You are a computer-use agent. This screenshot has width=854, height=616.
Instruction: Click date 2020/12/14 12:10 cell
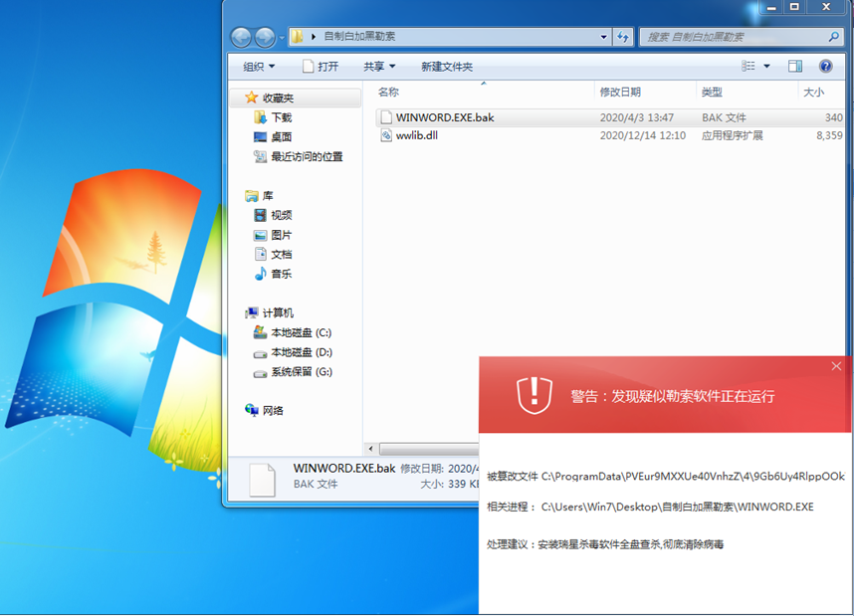tap(643, 135)
